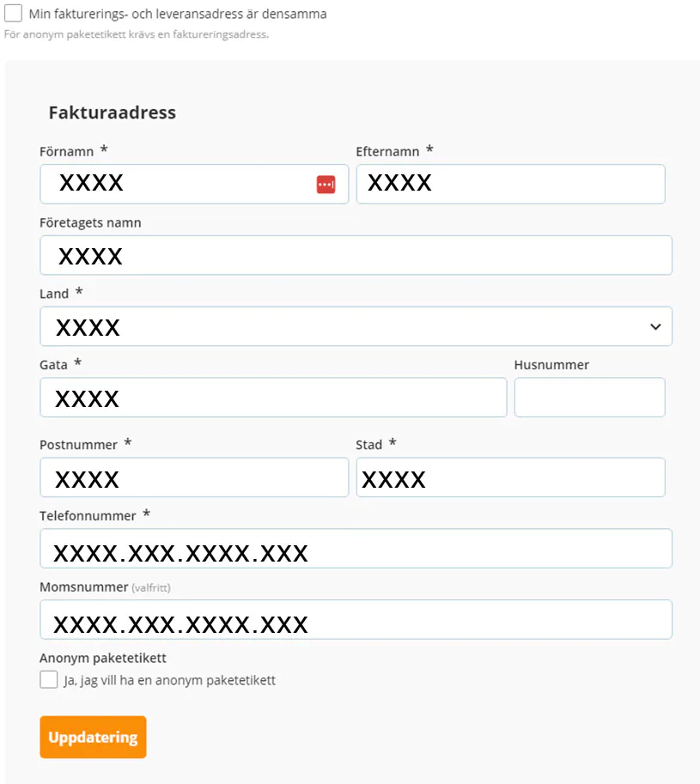Enable 'Ja, jag vill ha en anonym paketetikett'
Screen dimensions: 700x784
[48, 679]
